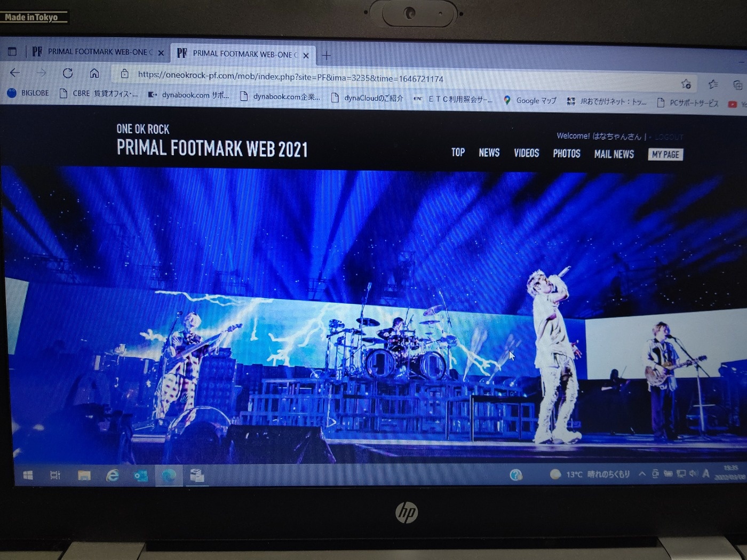Open the dynabook.com サポート bookmark
Viewport: 747px width, 560px height.
[188, 95]
